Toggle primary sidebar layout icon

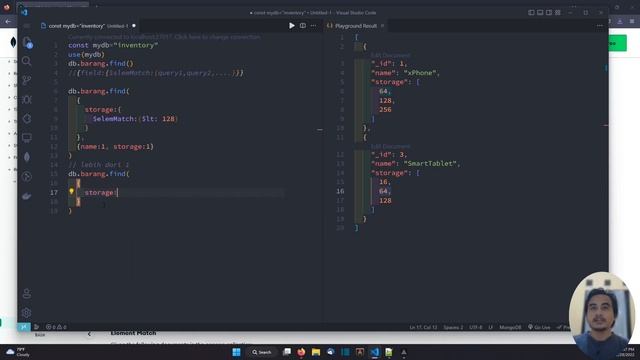(531, 13)
